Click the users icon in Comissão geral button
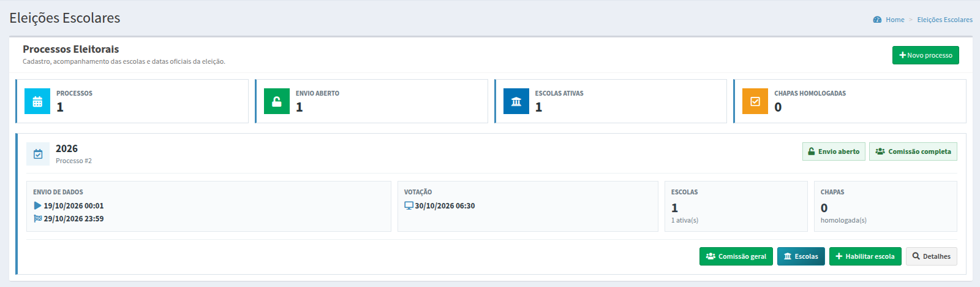980x287 pixels. coord(710,256)
